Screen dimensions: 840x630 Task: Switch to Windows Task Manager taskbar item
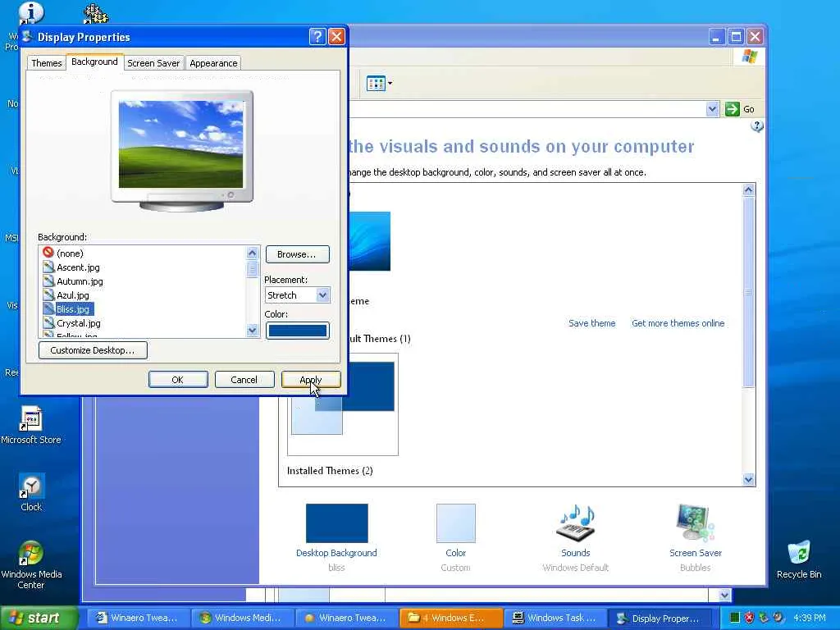pos(556,618)
